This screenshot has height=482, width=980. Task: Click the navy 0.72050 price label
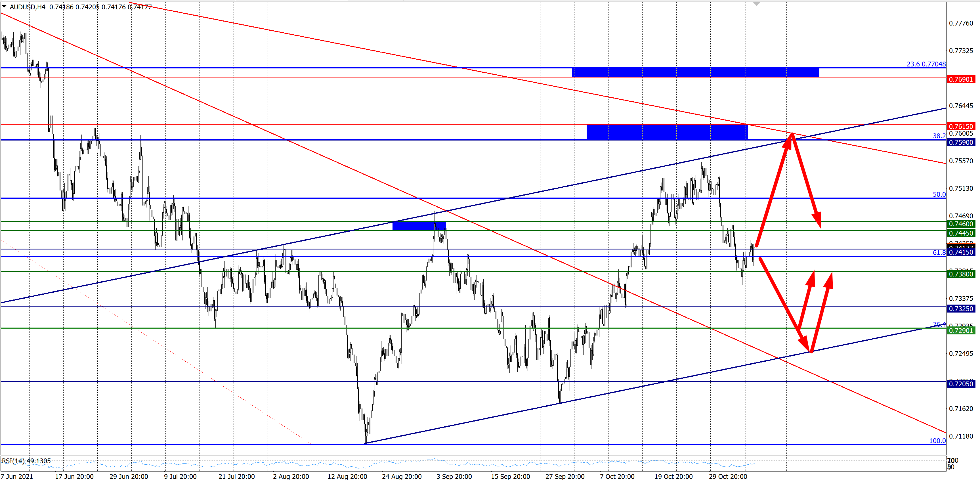click(x=961, y=384)
